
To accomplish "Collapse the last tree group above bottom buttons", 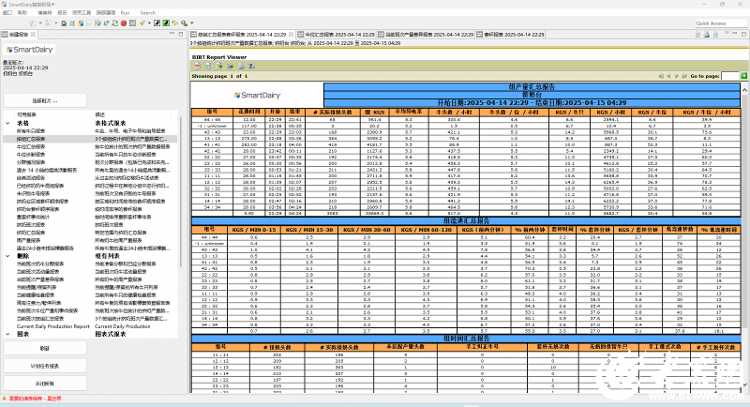I will [8, 334].
